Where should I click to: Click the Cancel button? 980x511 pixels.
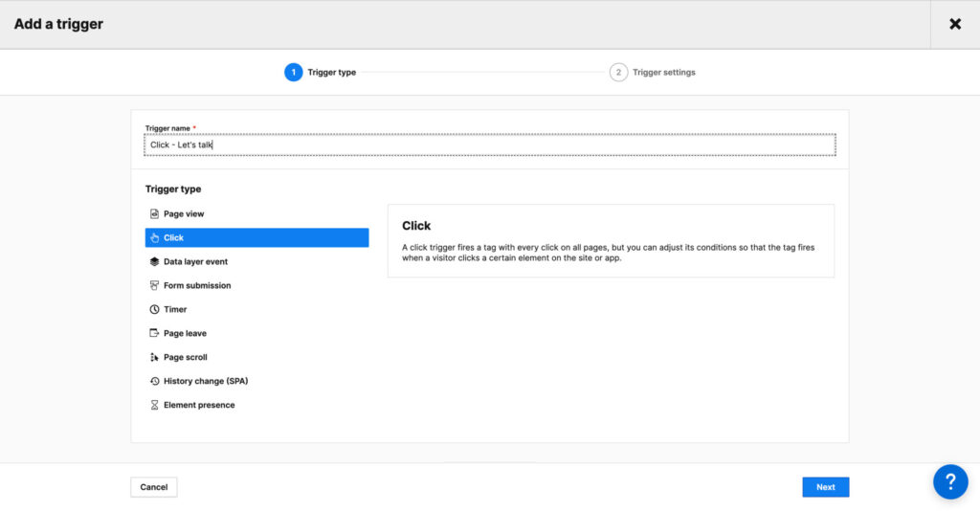(154, 487)
